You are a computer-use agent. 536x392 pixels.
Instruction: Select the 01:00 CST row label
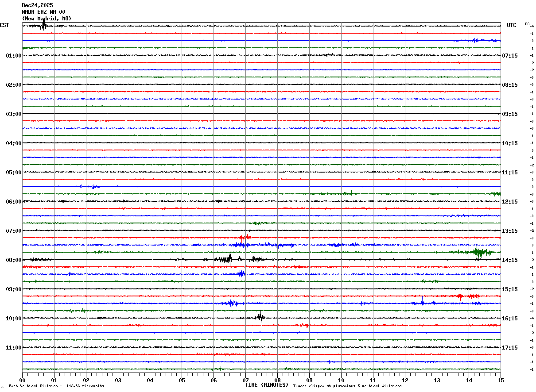tap(13, 56)
